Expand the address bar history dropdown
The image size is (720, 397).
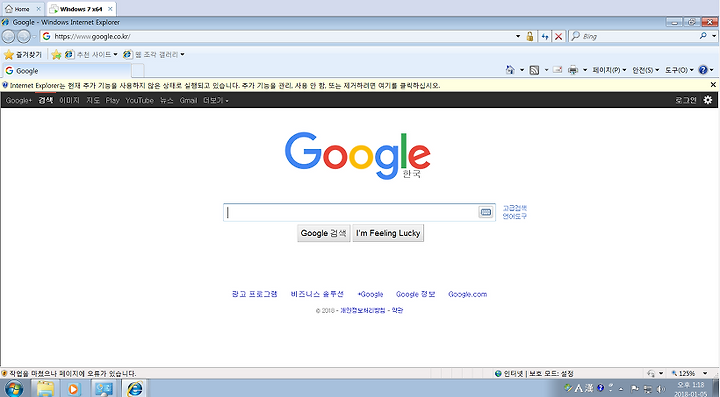(518, 36)
